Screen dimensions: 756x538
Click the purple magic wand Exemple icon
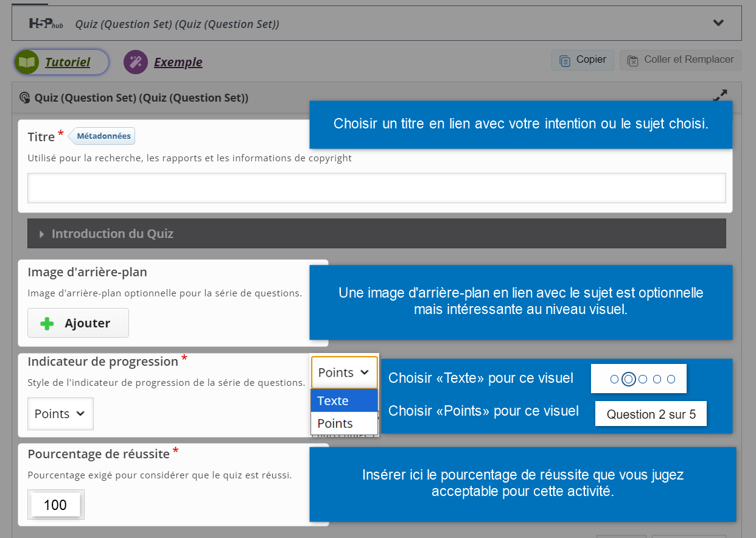click(x=136, y=62)
